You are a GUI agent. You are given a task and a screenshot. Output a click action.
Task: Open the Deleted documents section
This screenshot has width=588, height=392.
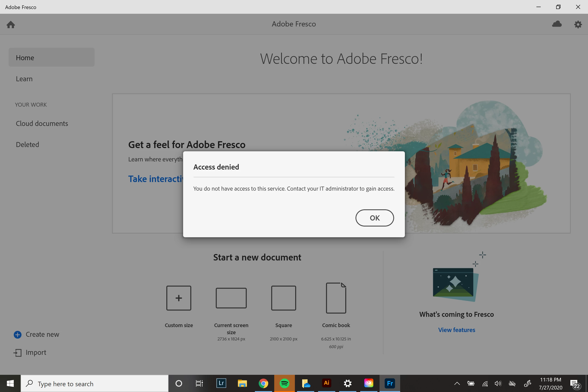(28, 144)
